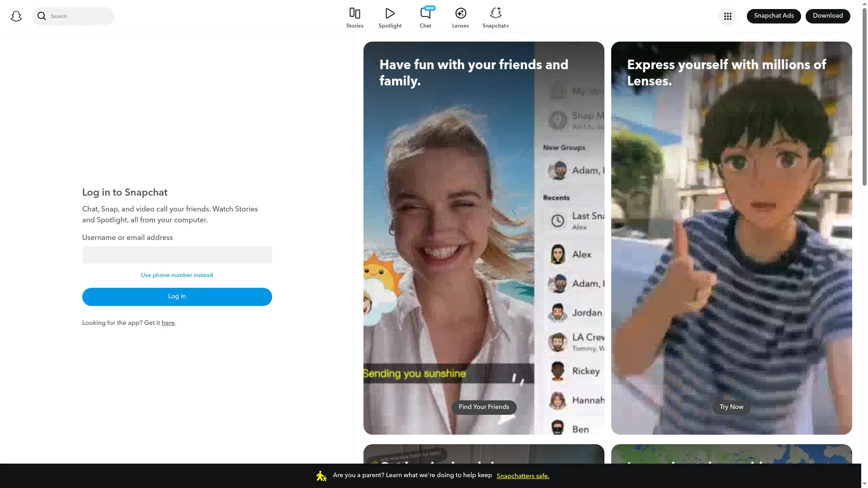Click the Express yourself with Lenses heading
This screenshot has width=868, height=488.
tap(726, 73)
